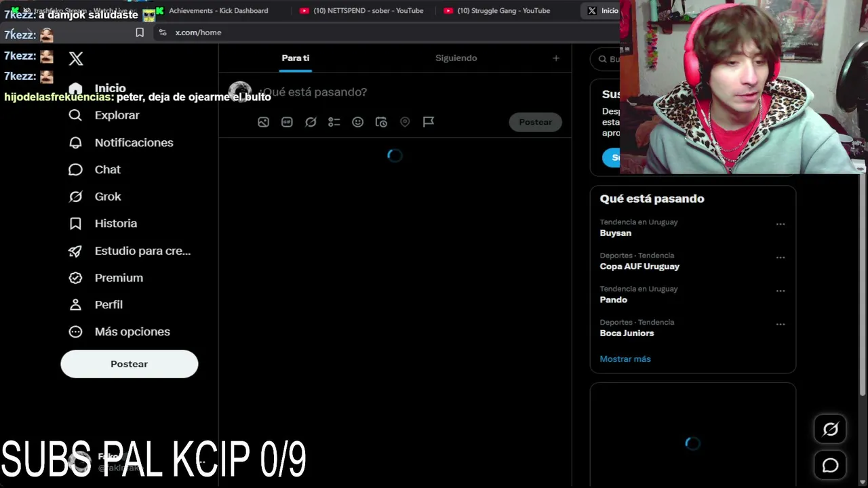Image resolution: width=868 pixels, height=488 pixels.
Task: Click the location pin icon in the composer
Action: pos(405,122)
